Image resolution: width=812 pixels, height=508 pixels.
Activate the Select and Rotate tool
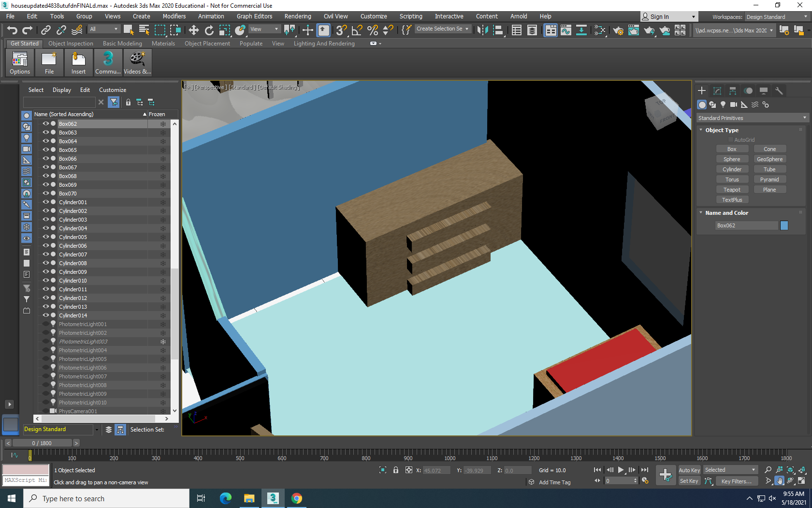point(209,30)
